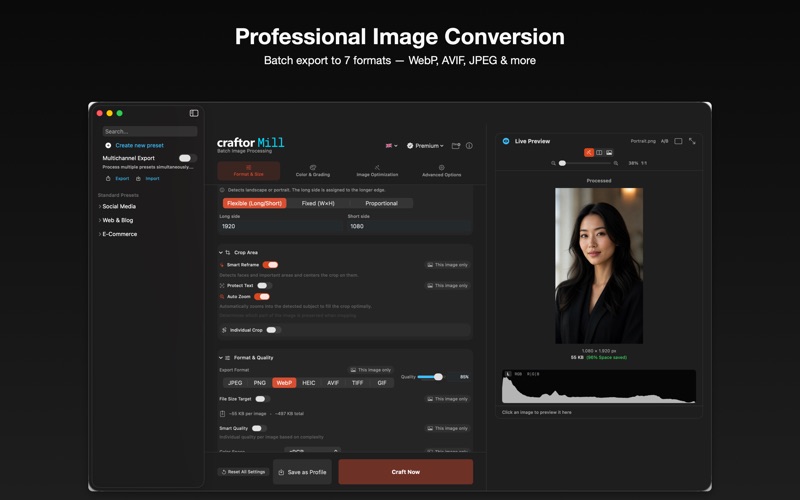Click the info icon beside orientation hint
The height and width of the screenshot is (500, 800).
tap(222, 190)
